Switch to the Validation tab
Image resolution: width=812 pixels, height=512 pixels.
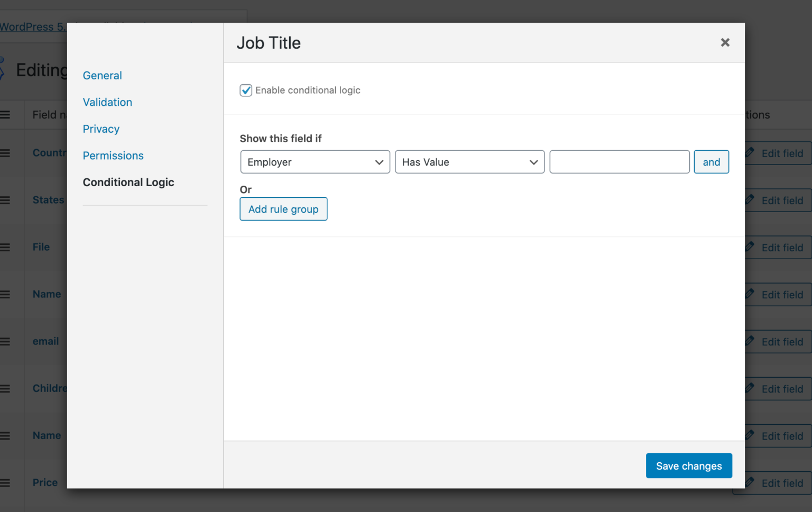pyautogui.click(x=107, y=102)
